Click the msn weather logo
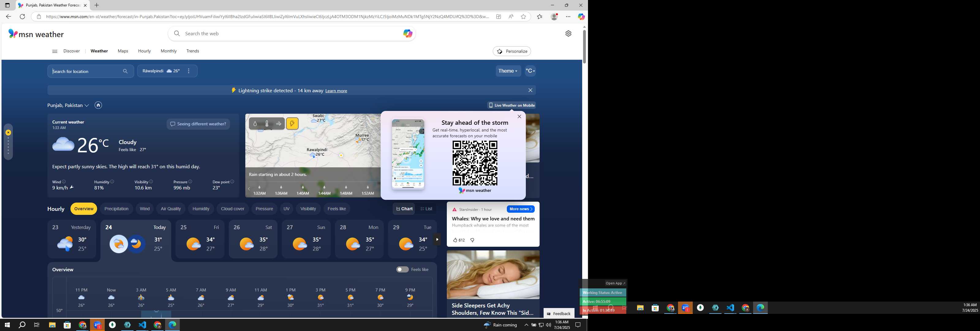The height and width of the screenshot is (331, 980). [x=36, y=34]
